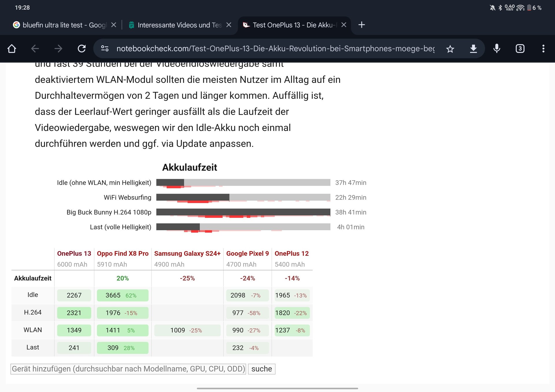Close the bluefin ultra lite tab
555x392 pixels.
point(114,25)
